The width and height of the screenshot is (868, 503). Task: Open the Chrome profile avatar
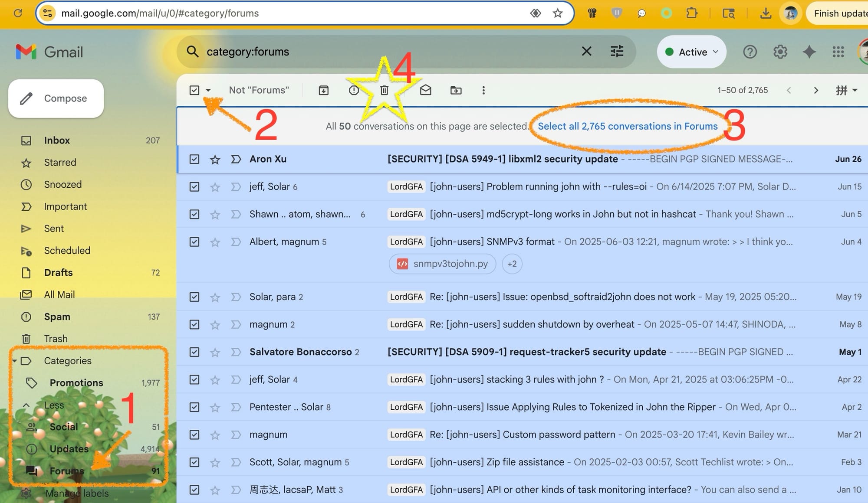(791, 13)
